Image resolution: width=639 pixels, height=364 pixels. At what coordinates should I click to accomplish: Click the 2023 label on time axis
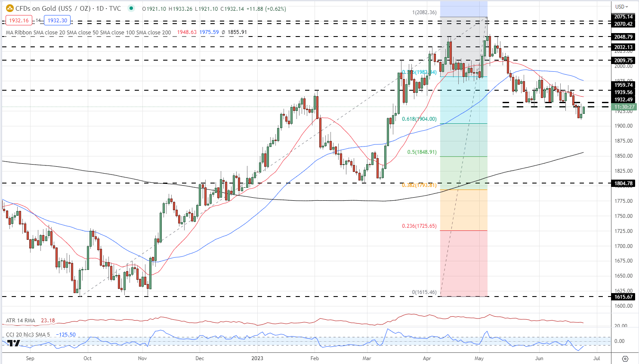click(257, 358)
